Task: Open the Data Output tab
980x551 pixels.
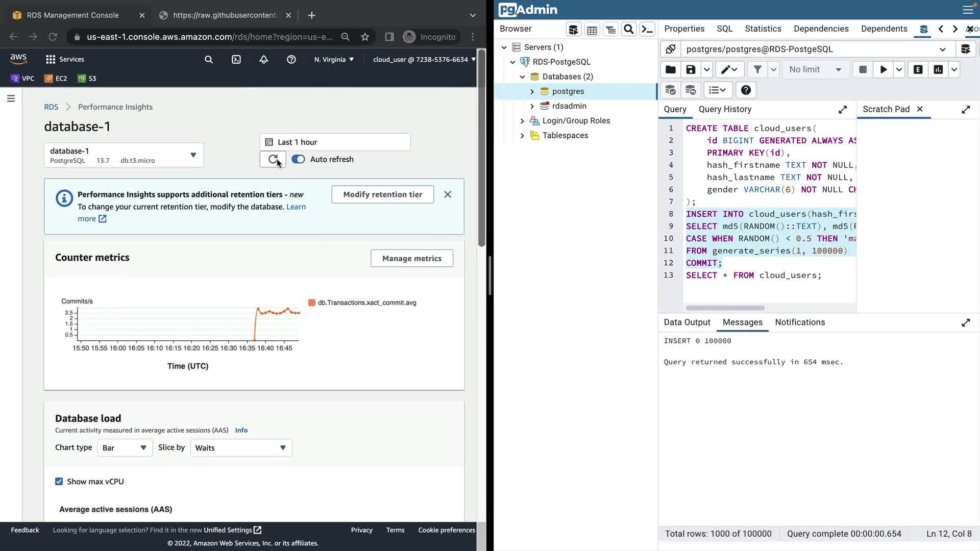Action: tap(687, 322)
